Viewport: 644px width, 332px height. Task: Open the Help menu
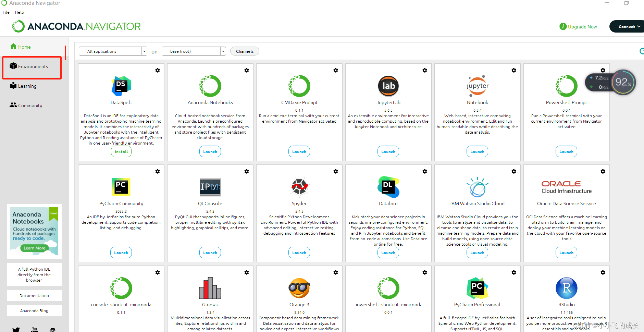point(20,12)
